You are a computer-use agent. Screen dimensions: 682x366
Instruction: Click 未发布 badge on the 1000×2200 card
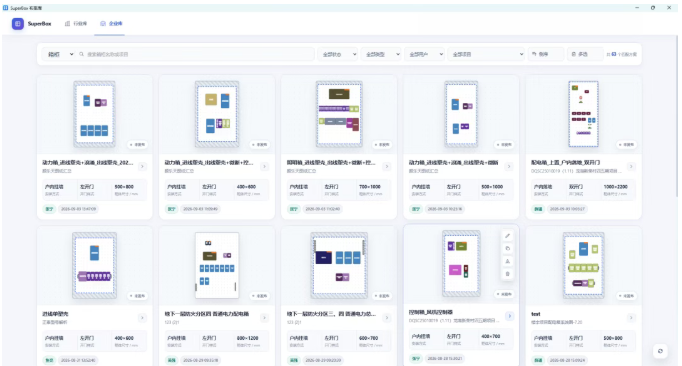pos(626,144)
